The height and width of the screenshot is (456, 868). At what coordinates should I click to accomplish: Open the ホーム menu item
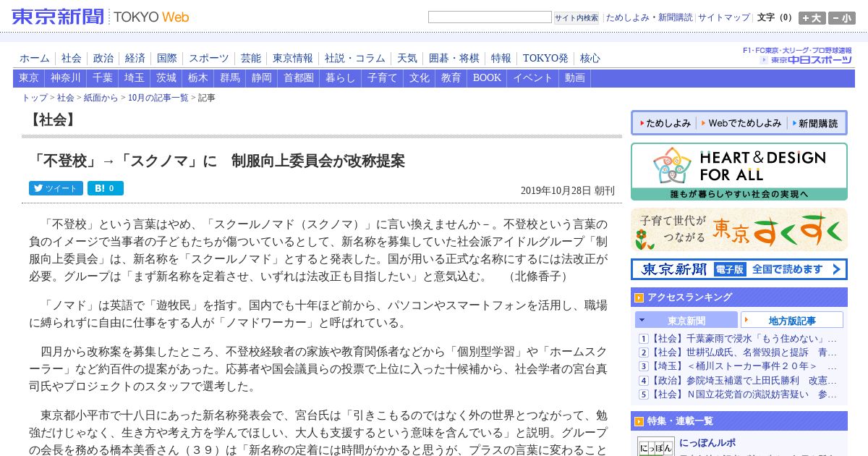click(35, 59)
